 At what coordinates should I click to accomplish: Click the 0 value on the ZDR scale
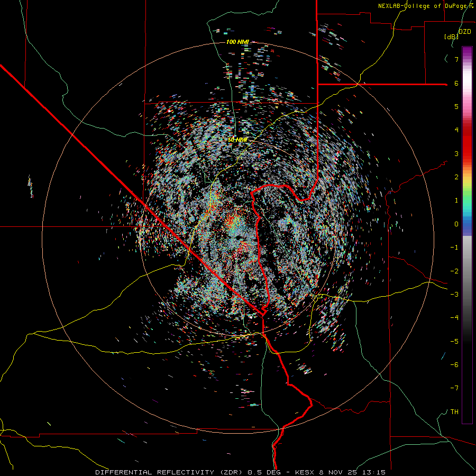click(x=456, y=224)
